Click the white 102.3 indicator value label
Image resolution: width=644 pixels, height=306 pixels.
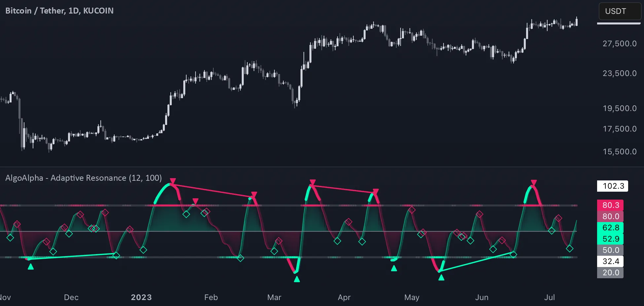tap(613, 186)
